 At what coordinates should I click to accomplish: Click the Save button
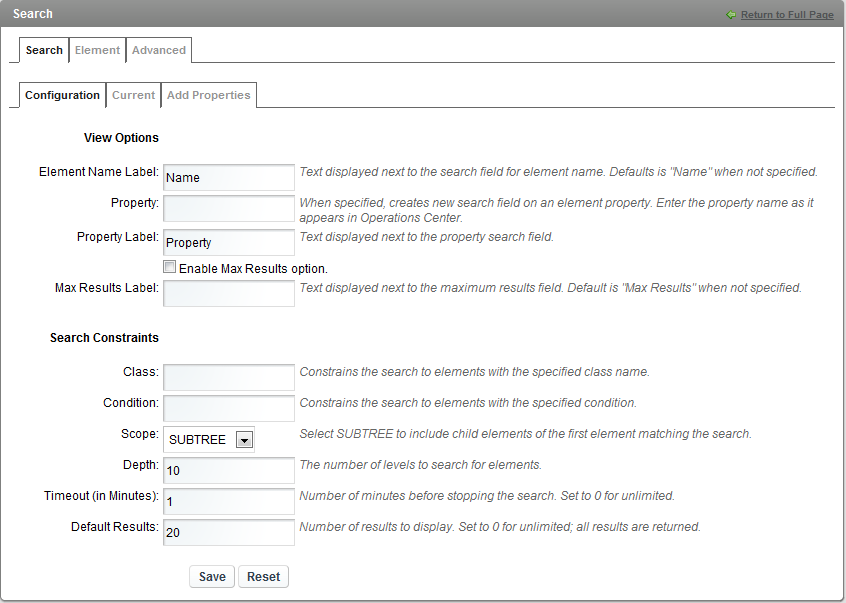(x=212, y=577)
